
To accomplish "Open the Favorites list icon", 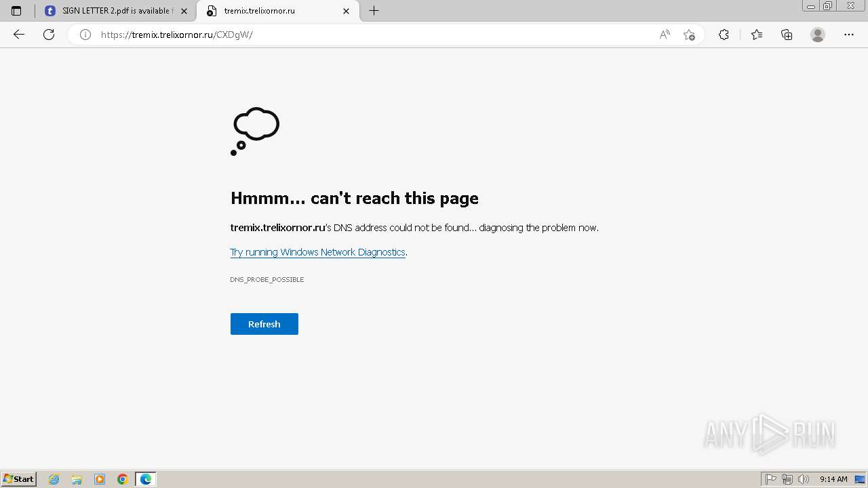I will pos(757,35).
